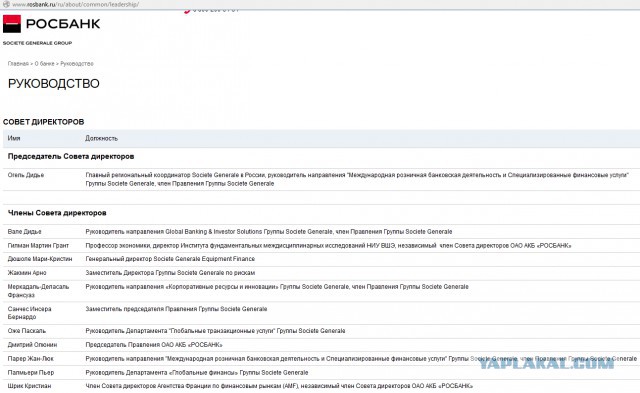640x393 pixels.
Task: Select the name Дмитрий Олюнин
Action: 32,344
